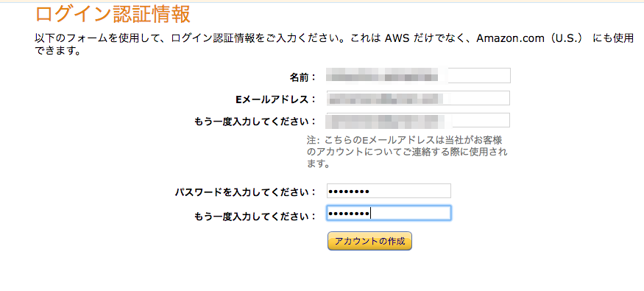Click the empty right part of the email confirmation field
The height and width of the screenshot is (291, 644).
[481, 120]
